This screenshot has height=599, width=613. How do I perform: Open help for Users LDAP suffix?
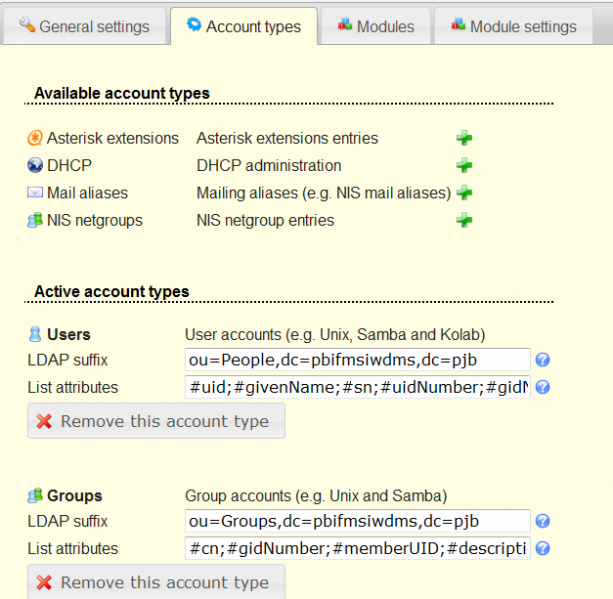point(543,360)
